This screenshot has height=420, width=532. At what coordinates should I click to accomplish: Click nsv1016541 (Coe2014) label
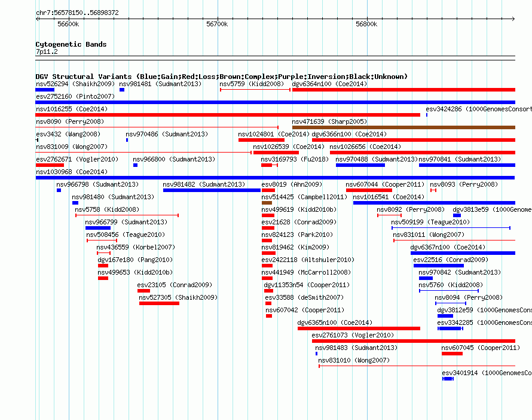tap(389, 197)
